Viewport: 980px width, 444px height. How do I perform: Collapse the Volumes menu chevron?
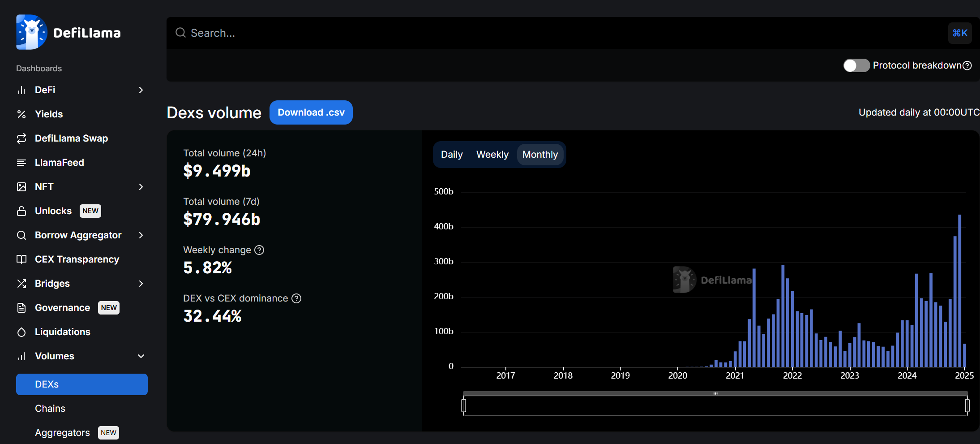pos(141,356)
